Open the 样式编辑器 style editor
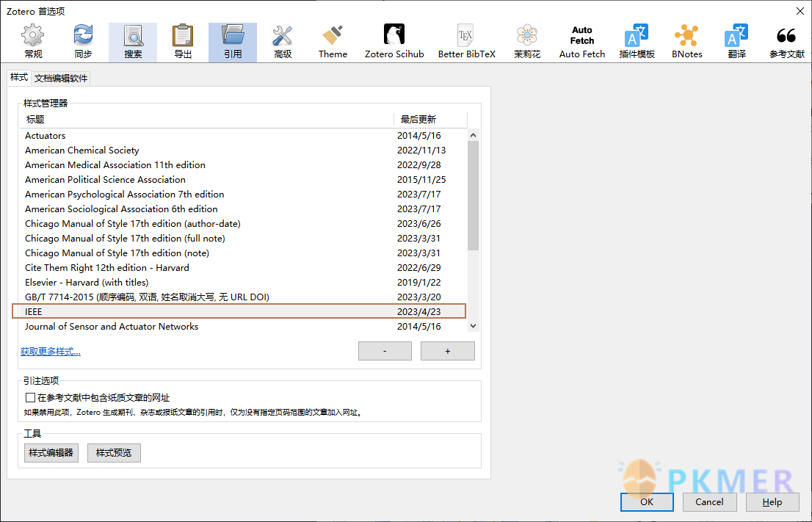 [x=51, y=452]
